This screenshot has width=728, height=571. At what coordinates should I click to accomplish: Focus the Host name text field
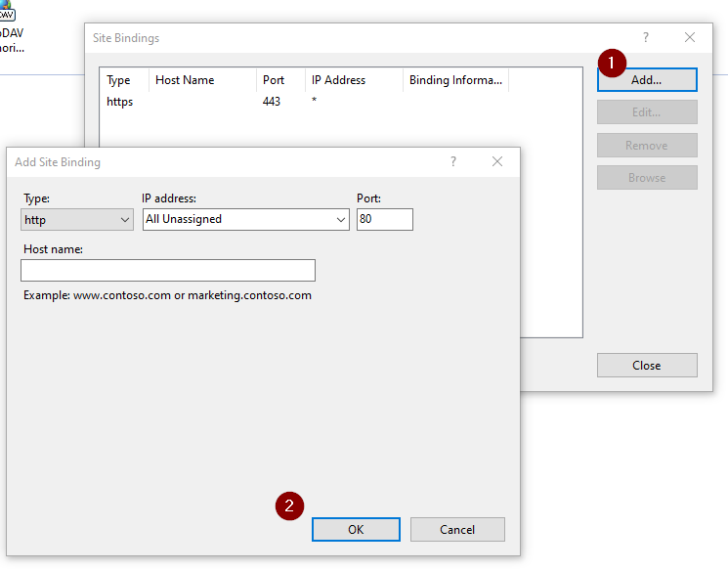coord(168,270)
